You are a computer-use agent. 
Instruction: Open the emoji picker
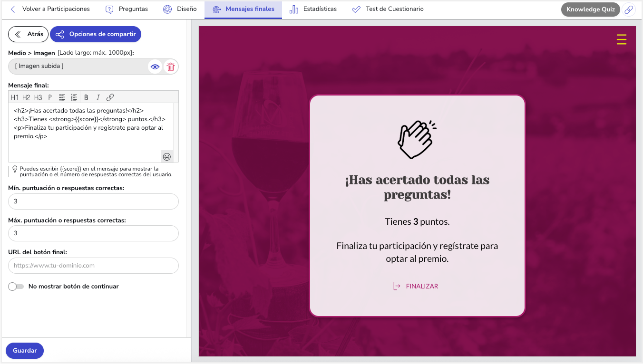(167, 157)
